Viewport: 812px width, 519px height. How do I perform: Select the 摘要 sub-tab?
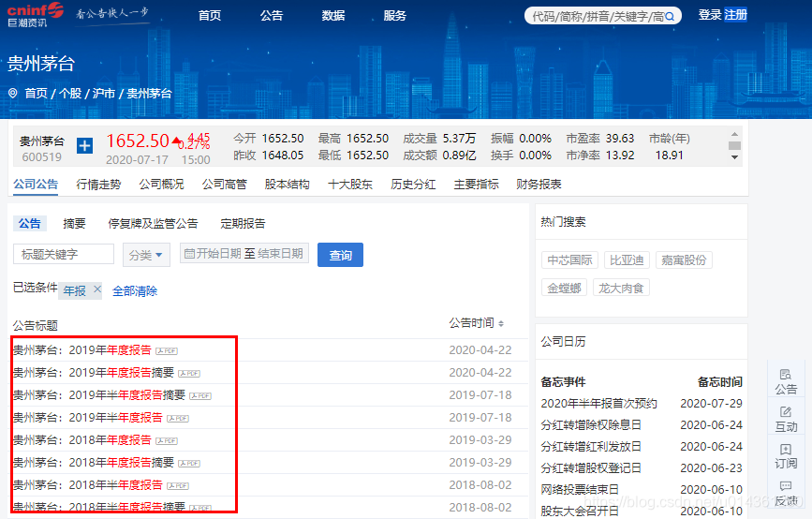point(74,223)
